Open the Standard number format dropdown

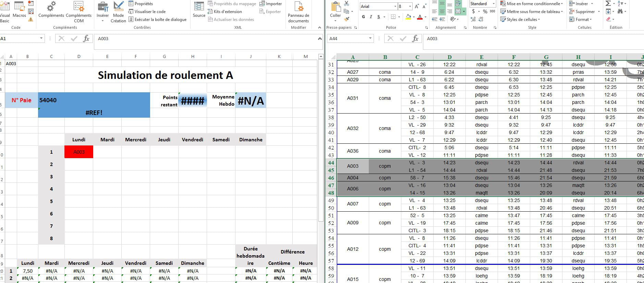(x=494, y=4)
